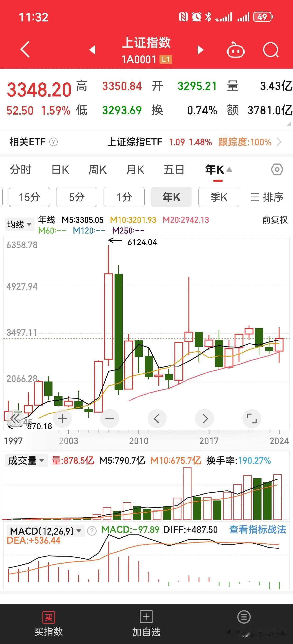The image size is (293, 644).
Task: Select the 5分 period button
Action: pyautogui.click(x=77, y=197)
